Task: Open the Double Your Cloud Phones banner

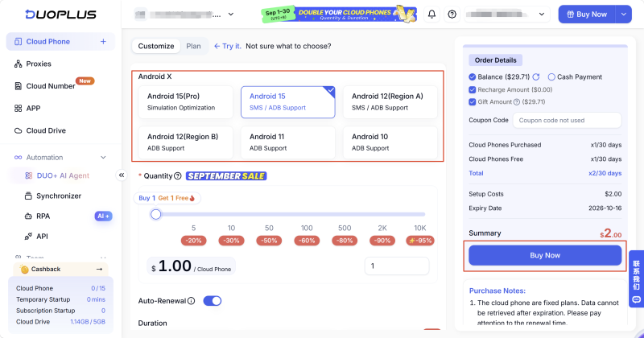Action: pyautogui.click(x=339, y=14)
